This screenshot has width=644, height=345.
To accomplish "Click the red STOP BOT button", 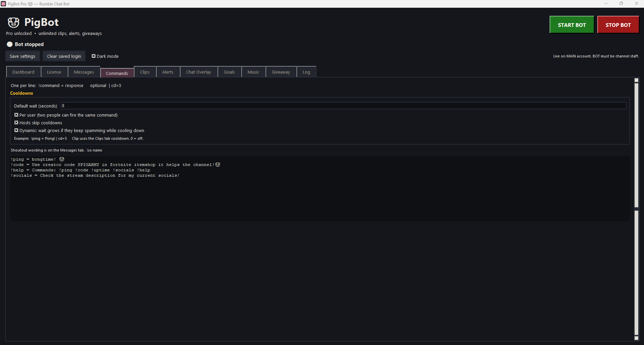I will tap(618, 25).
